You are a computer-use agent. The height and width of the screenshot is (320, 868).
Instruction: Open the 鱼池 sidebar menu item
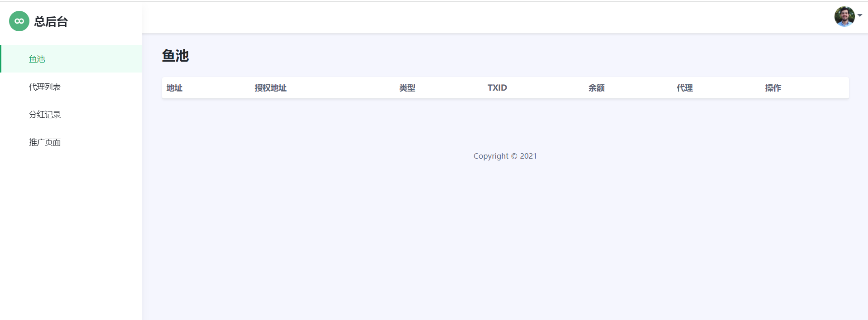(37, 59)
